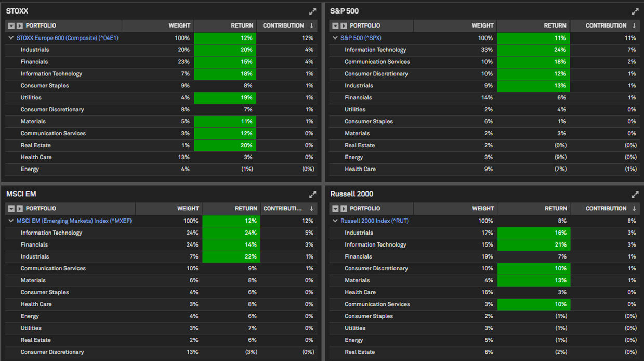Viewport: 644px width, 361px height.
Task: Click the PORTFOLIO column header in MSCI EM panel
Action: 71,209
